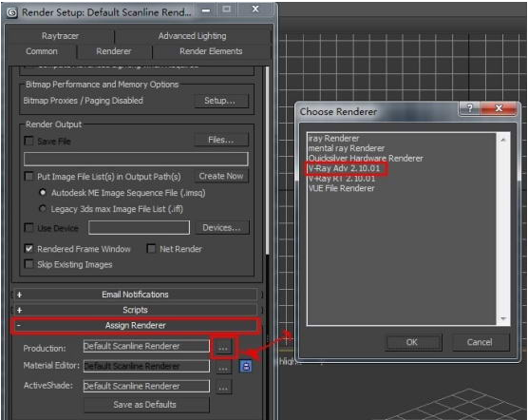Click the Setup... button for bitmap proxies
This screenshot has width=528, height=420.
coord(220,101)
